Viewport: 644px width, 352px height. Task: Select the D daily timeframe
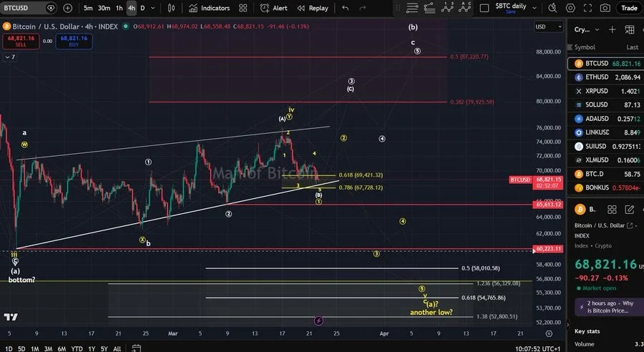(x=142, y=8)
